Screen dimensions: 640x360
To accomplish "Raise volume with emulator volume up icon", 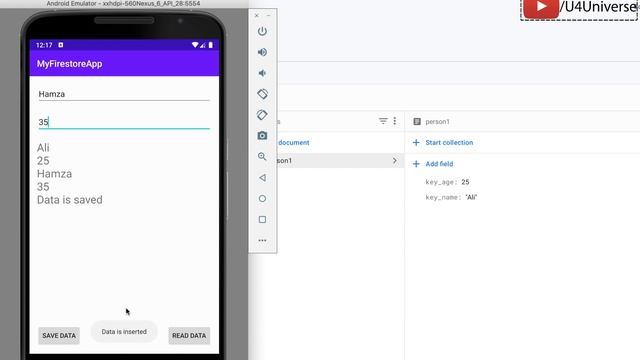I will coord(262,52).
